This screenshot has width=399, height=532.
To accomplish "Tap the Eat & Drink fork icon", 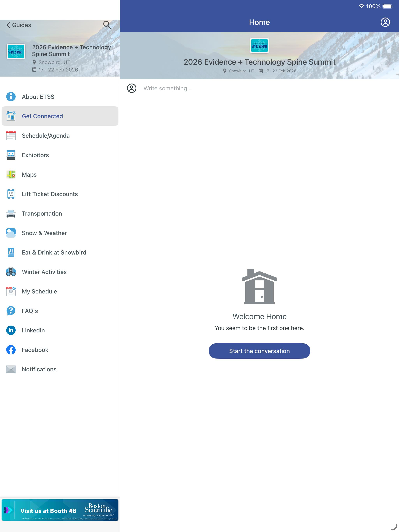I will pos(11,253).
